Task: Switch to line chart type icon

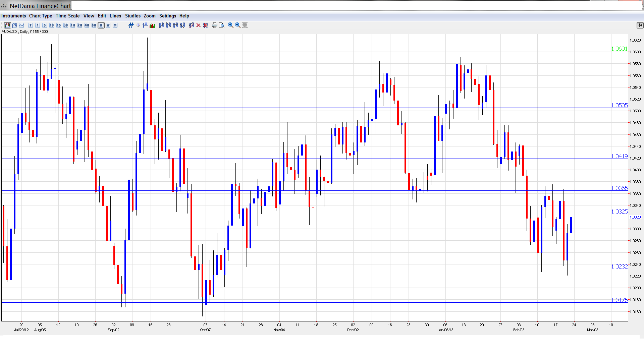Action: point(22,25)
